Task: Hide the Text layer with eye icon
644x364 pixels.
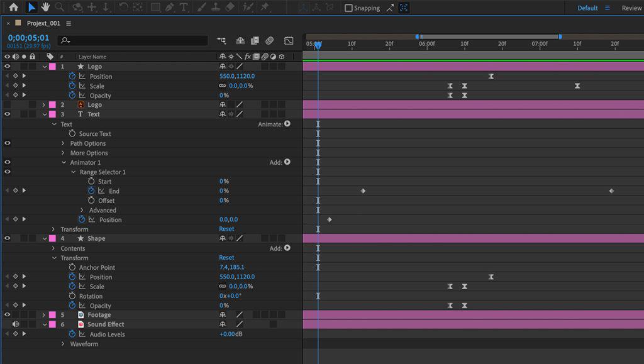Action: tap(8, 114)
